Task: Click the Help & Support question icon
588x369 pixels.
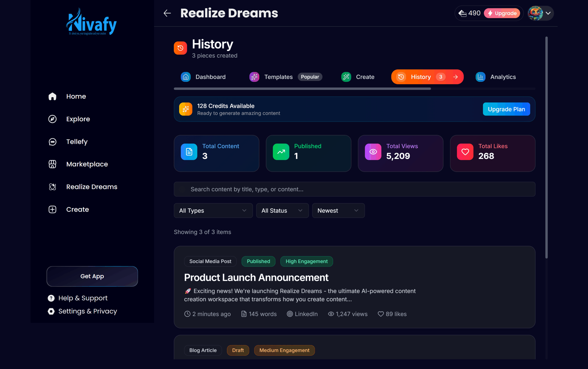Action: (x=51, y=298)
